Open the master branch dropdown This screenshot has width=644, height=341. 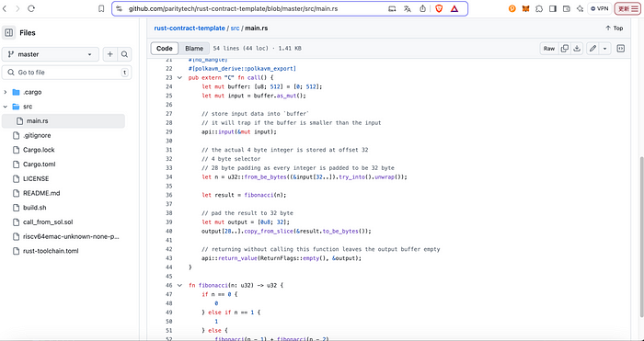click(x=50, y=54)
